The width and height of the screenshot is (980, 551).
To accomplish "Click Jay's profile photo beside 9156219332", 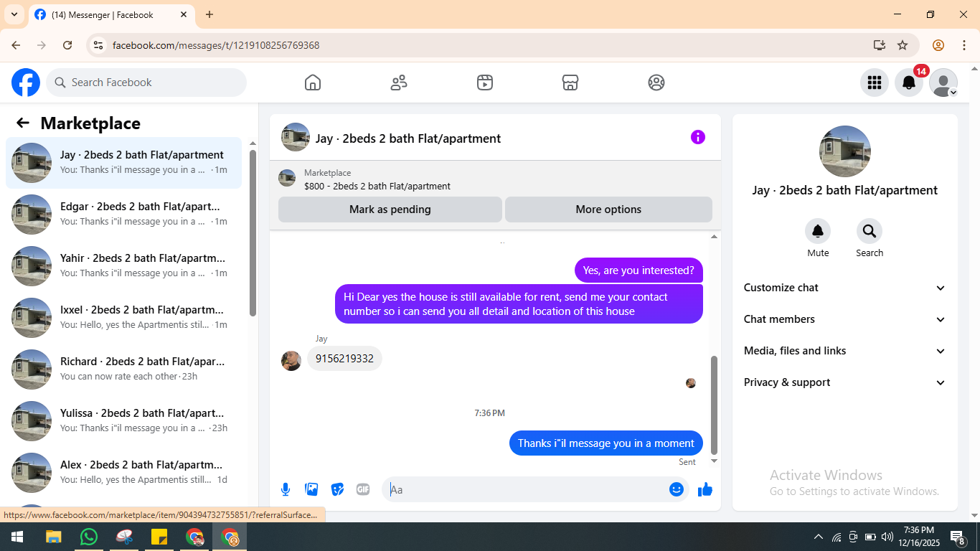I will (x=291, y=360).
